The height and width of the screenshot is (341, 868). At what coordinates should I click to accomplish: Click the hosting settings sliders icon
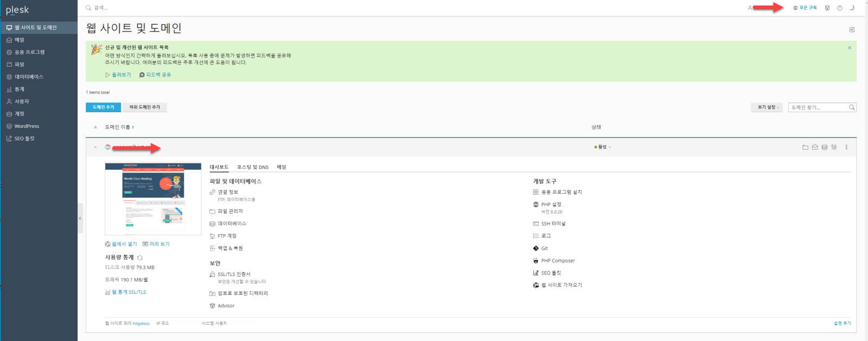click(834, 147)
